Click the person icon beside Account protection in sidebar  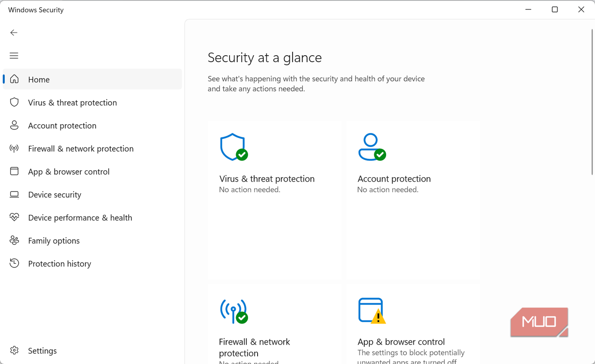[x=14, y=125]
